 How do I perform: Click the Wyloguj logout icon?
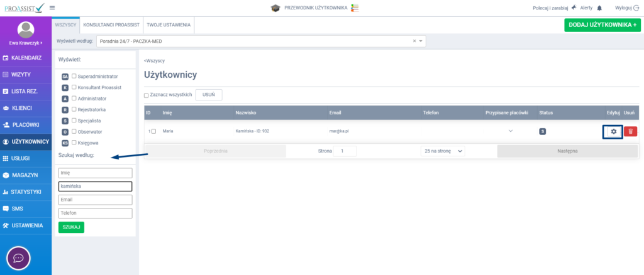click(636, 8)
